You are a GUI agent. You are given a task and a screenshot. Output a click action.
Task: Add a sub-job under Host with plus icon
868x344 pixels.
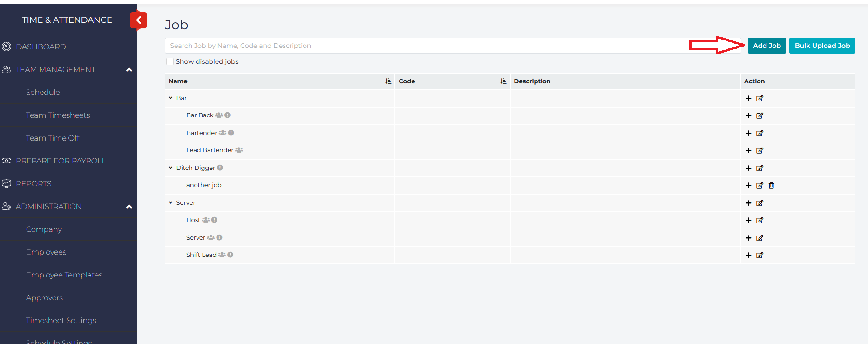click(x=748, y=220)
